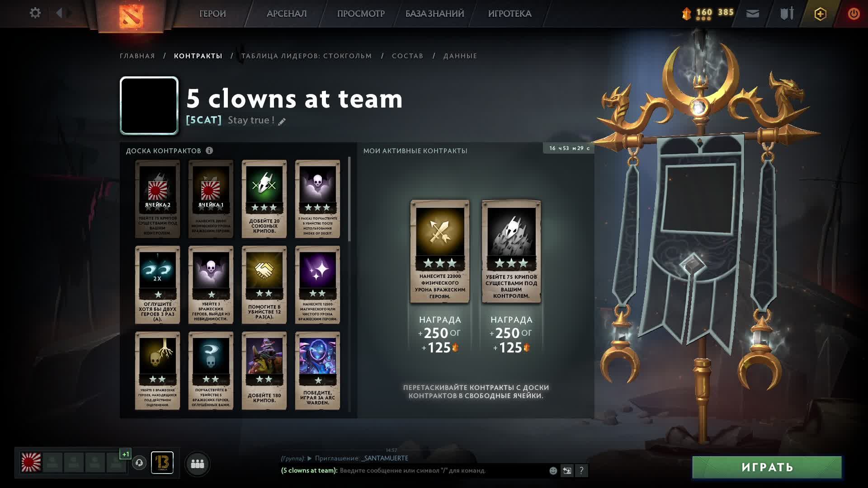
Task: Select Добейте 180 крипов contract card
Action: point(264,371)
